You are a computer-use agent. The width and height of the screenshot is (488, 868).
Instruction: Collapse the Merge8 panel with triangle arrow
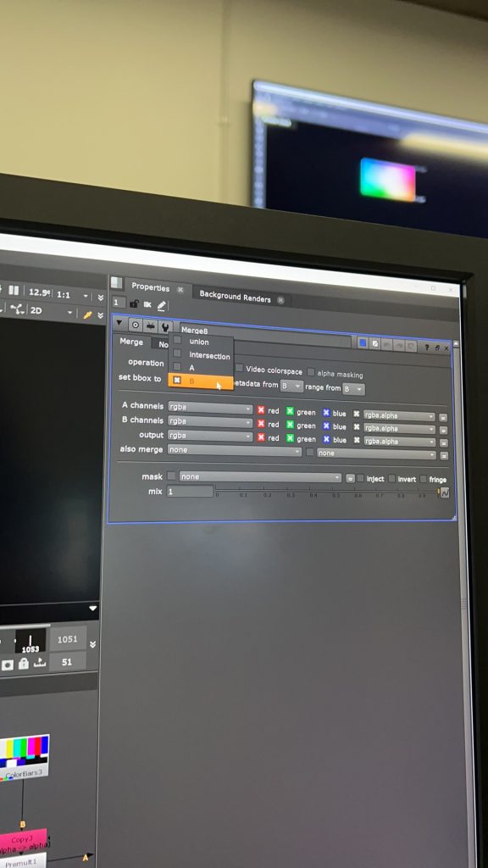coord(119,323)
